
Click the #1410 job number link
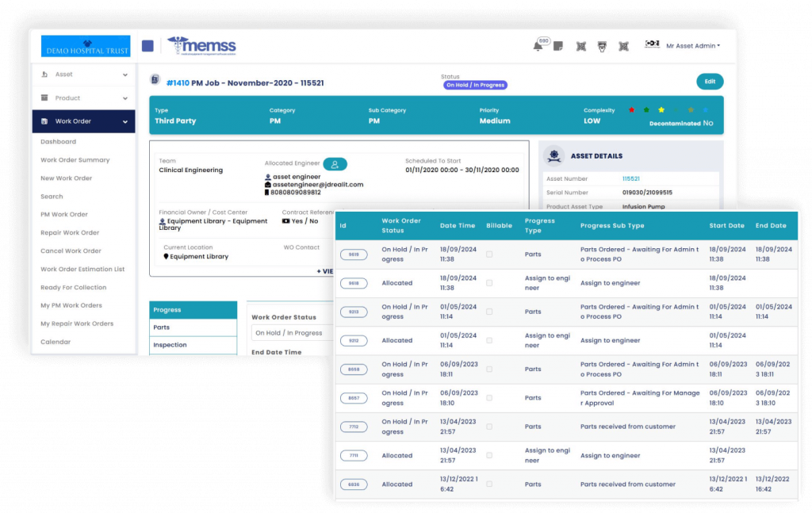pyautogui.click(x=178, y=82)
